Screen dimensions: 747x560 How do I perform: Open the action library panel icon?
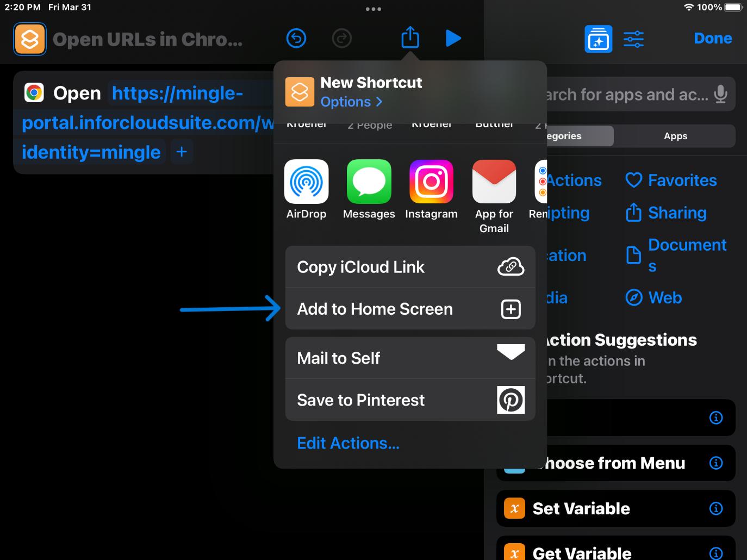coord(599,39)
